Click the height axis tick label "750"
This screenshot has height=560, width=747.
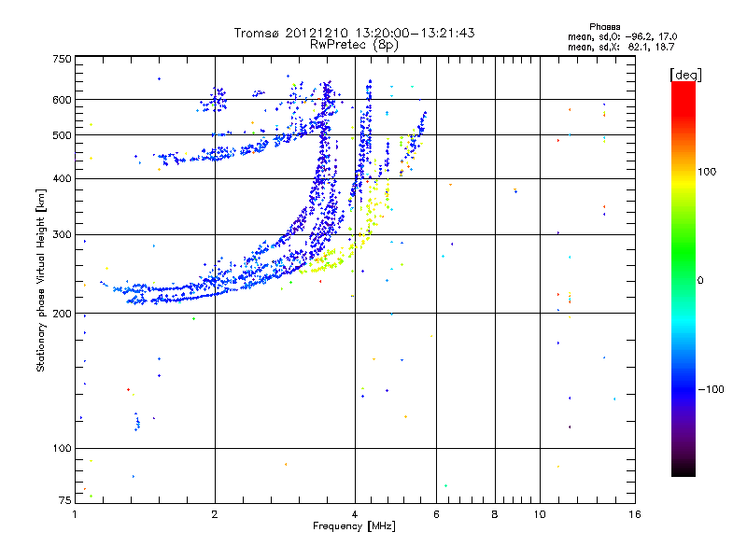(62, 59)
